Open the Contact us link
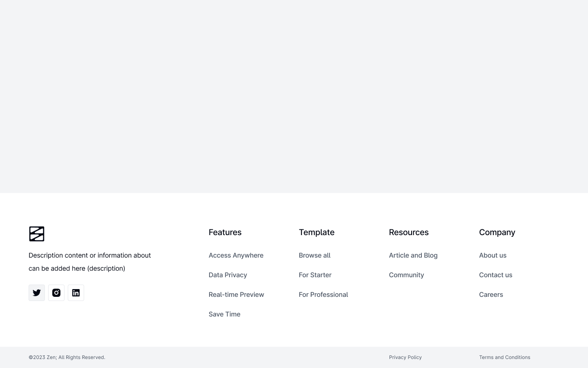The image size is (588, 368). 496,275
